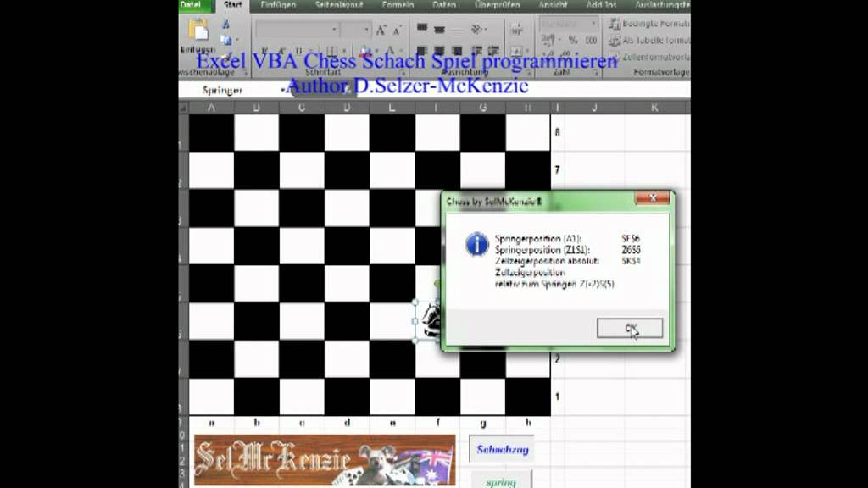Open Schriftart dialog launcher
868x488 pixels.
coord(403,73)
